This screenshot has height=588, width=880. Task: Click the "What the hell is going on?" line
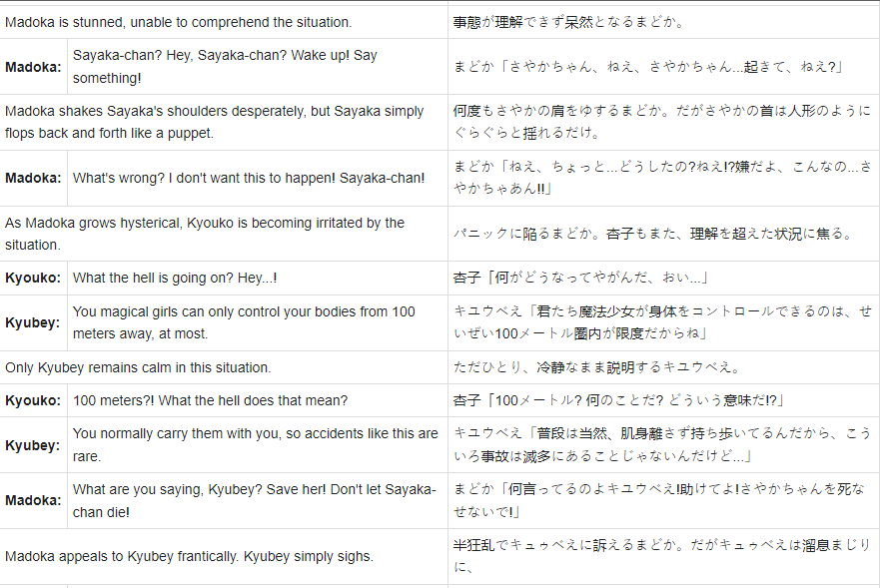pyautogui.click(x=175, y=278)
